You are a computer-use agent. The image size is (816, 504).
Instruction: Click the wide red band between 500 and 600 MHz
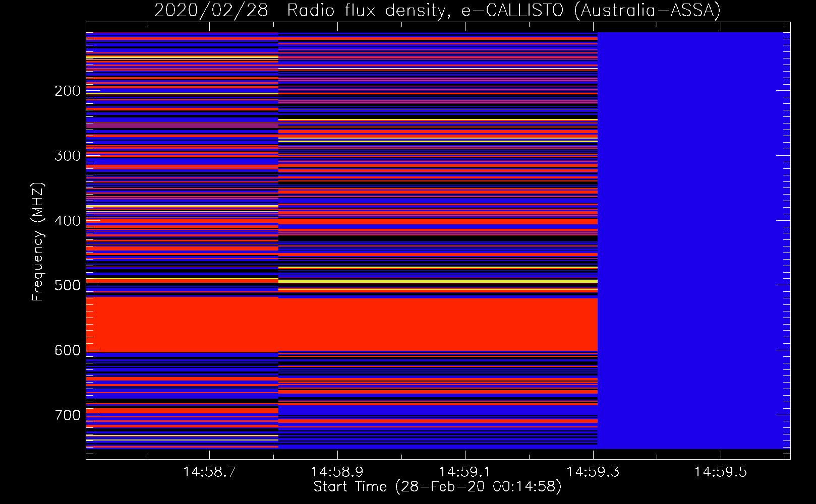click(x=342, y=325)
